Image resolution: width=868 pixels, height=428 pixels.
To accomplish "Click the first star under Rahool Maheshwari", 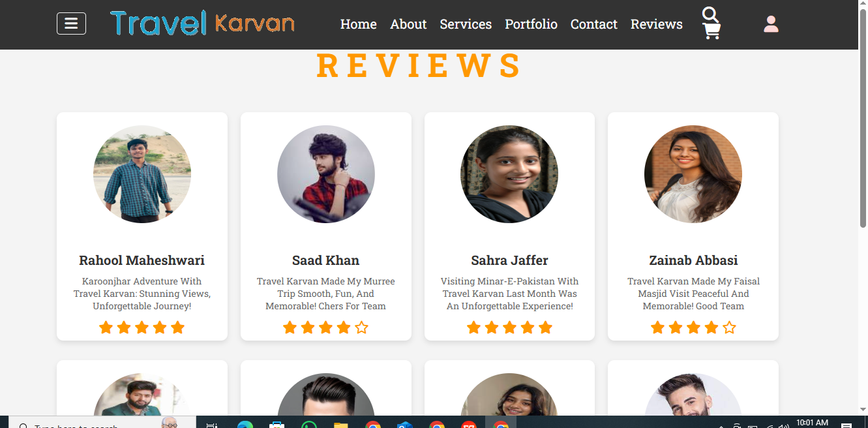I will coord(106,328).
